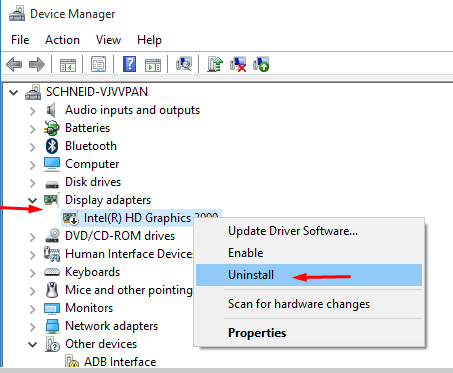Viewport: 453px width, 373px height.
Task: Click the Uninstall device red X icon
Action: click(x=238, y=64)
